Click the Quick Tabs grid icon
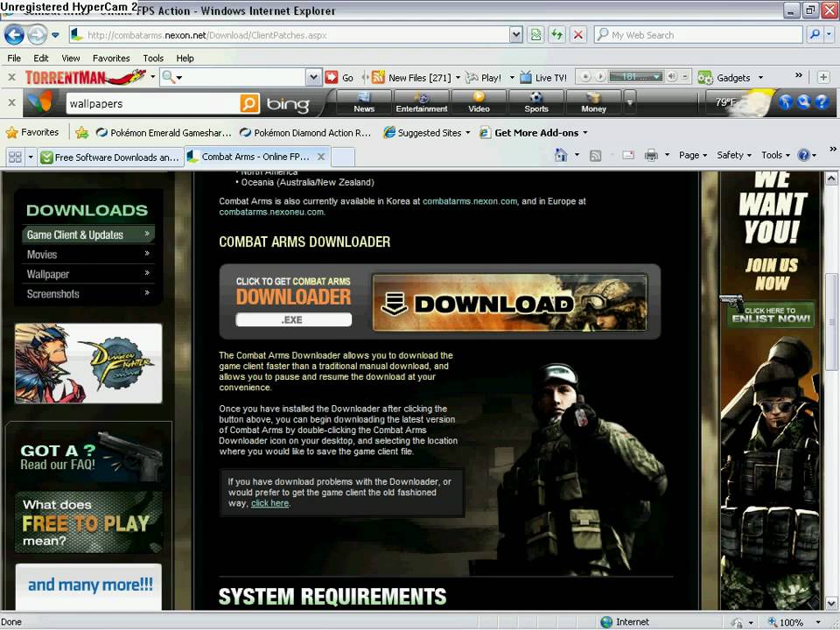The image size is (840, 630). (15, 157)
